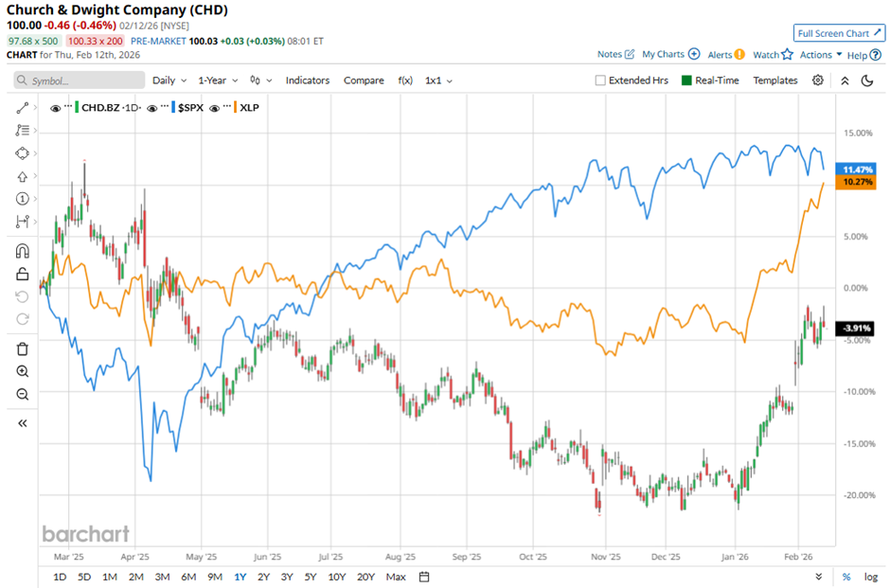Delete drawings with the trash icon

(23, 348)
